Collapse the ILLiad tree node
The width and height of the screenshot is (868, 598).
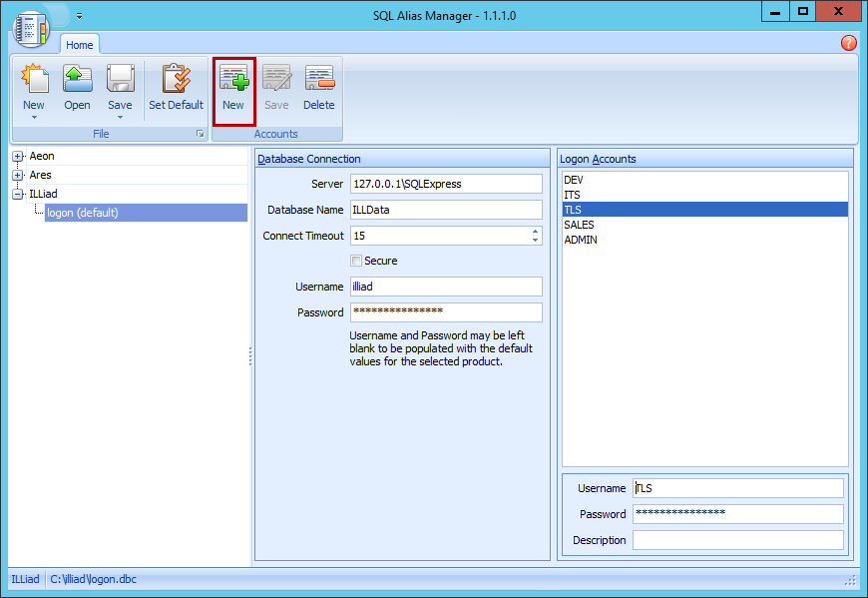[18, 195]
